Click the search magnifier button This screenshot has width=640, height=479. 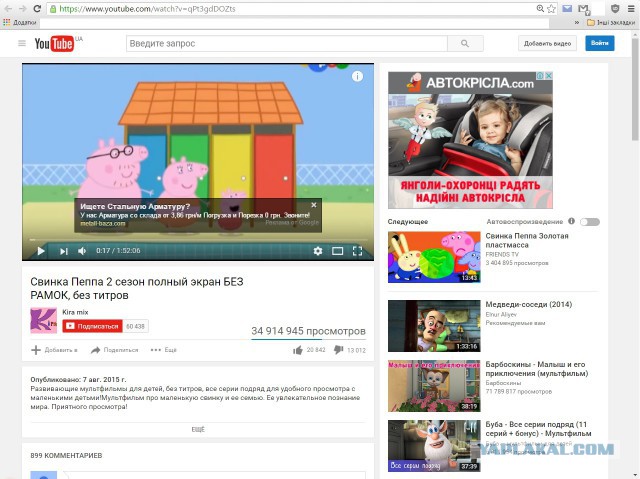(465, 43)
